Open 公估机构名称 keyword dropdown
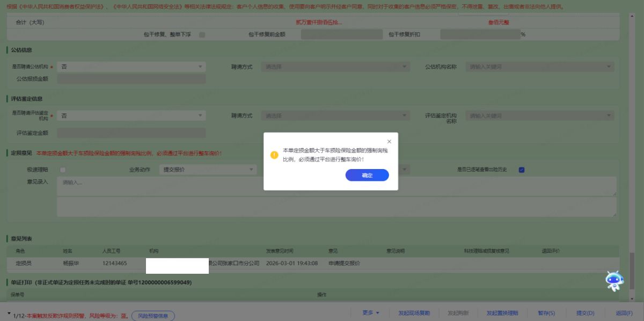The image size is (644, 321). tap(540, 67)
